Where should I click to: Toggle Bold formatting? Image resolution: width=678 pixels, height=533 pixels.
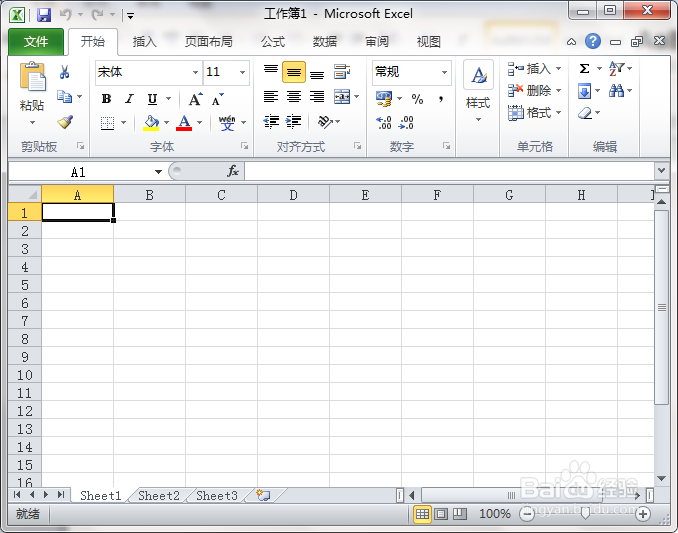tap(106, 99)
